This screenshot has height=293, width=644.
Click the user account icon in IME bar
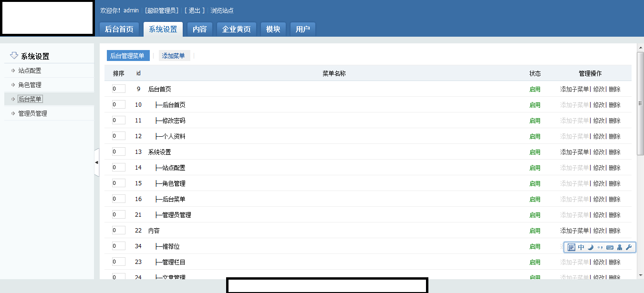pyautogui.click(x=620, y=247)
